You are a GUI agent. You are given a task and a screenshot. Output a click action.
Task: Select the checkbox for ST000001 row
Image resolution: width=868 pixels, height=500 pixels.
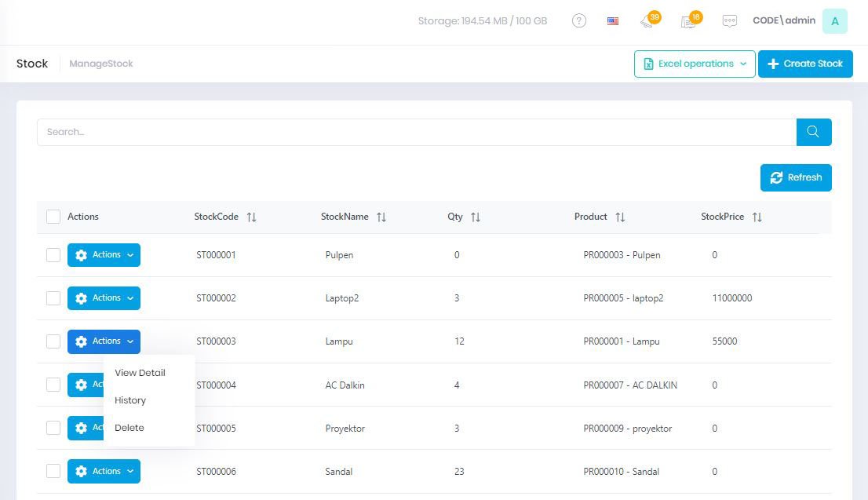(x=53, y=255)
